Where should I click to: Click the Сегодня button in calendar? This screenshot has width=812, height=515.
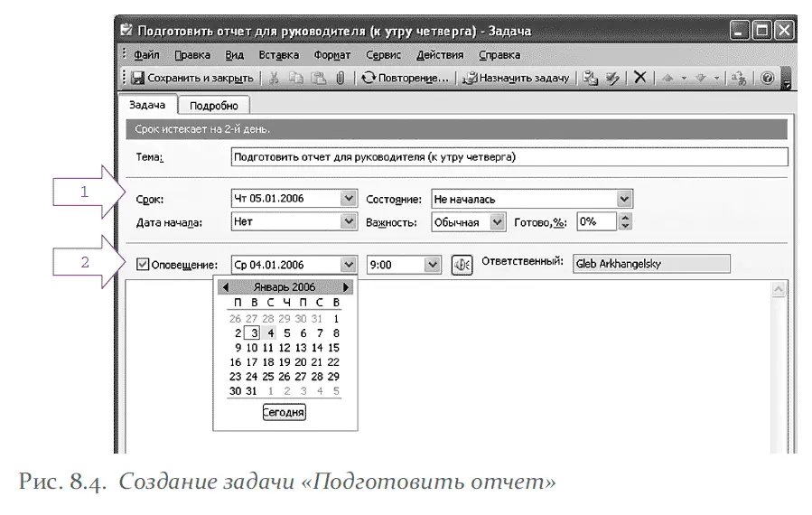[284, 412]
